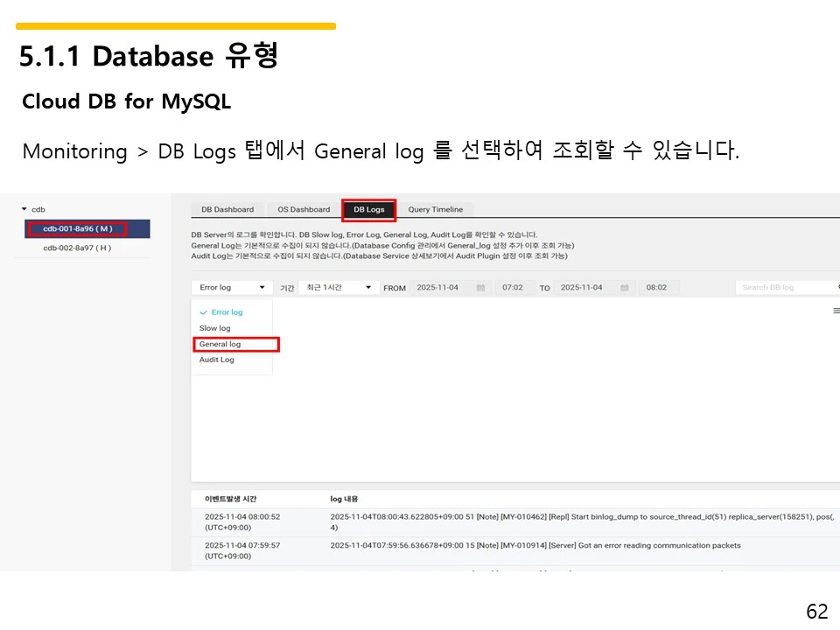Screen dimensions: 840x630
Task: Select the 2025-11-04 07:59:57 log row time
Action: point(242,550)
